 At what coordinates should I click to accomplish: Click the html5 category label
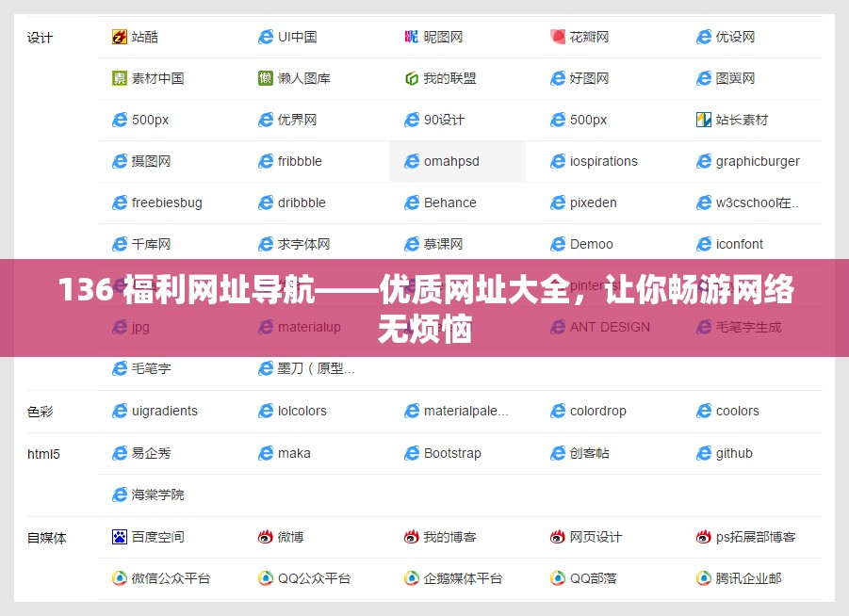click(x=43, y=454)
